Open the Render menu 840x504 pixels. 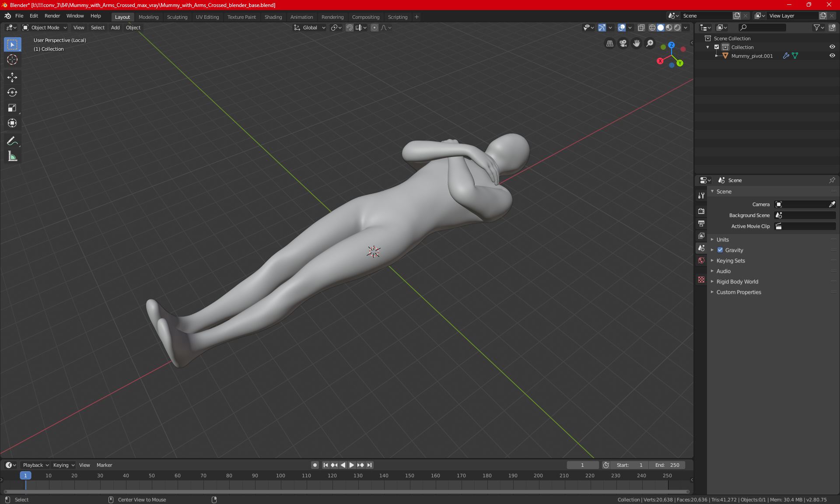[52, 16]
